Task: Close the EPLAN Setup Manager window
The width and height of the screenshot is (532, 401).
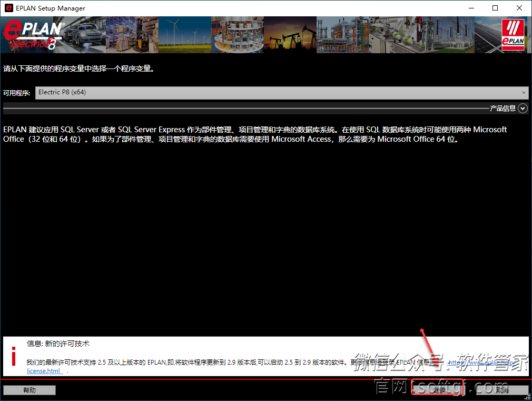Action: pos(519,8)
